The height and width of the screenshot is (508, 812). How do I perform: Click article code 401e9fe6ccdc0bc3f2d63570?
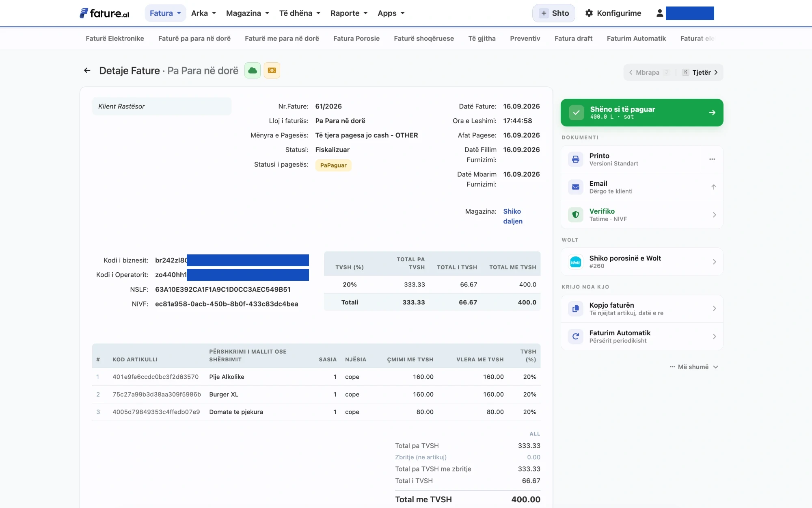pos(155,377)
